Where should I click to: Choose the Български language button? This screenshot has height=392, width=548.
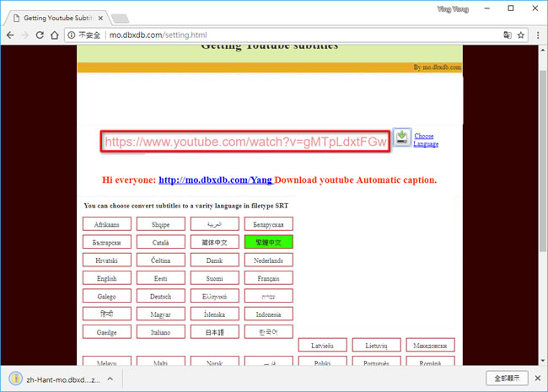click(x=107, y=242)
